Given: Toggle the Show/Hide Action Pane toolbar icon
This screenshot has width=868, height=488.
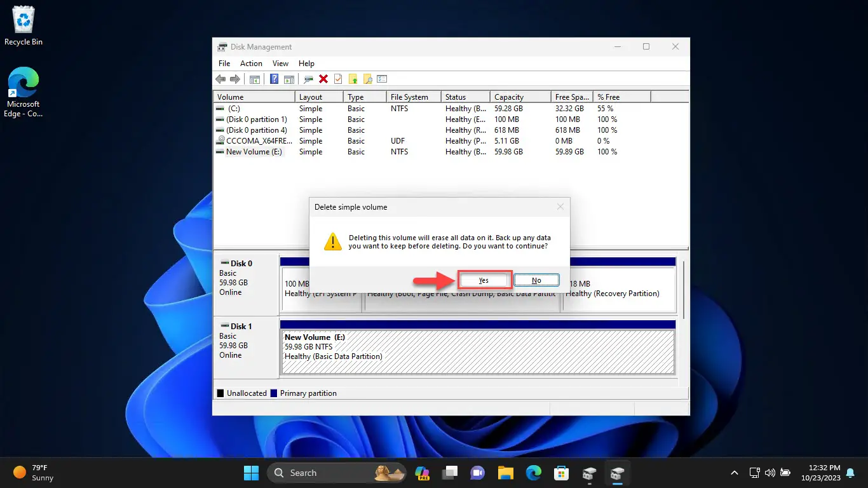Looking at the screenshot, I should coord(289,79).
